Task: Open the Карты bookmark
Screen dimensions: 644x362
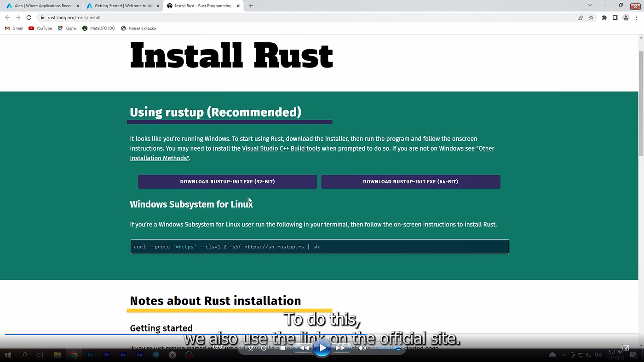Action: [x=67, y=28]
